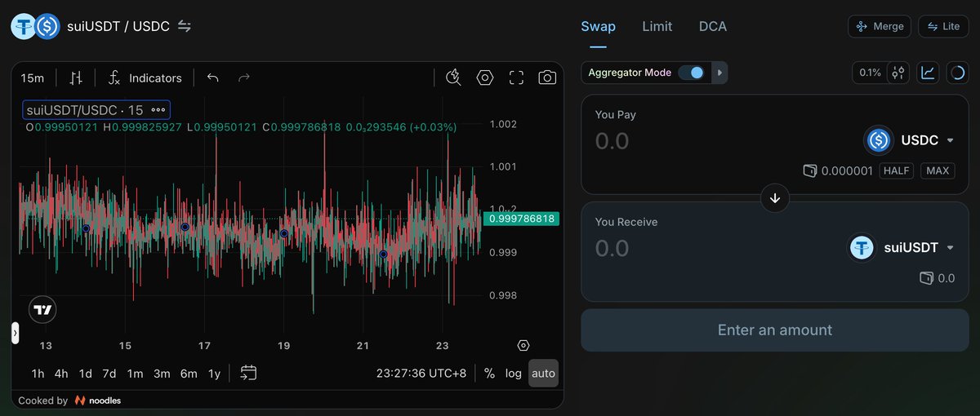Select the 4h time range
The image size is (980, 416).
pos(61,374)
